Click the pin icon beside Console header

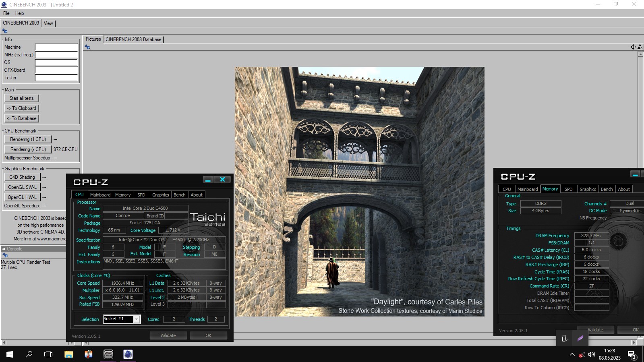(5, 255)
